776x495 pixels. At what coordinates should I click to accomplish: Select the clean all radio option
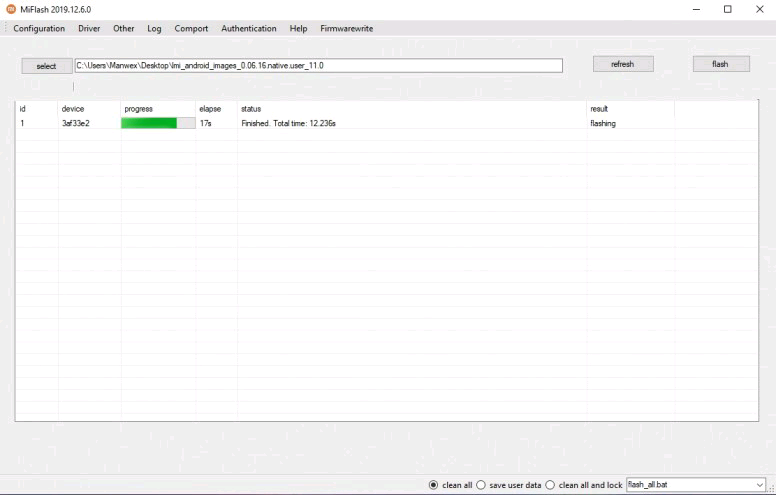tap(433, 485)
